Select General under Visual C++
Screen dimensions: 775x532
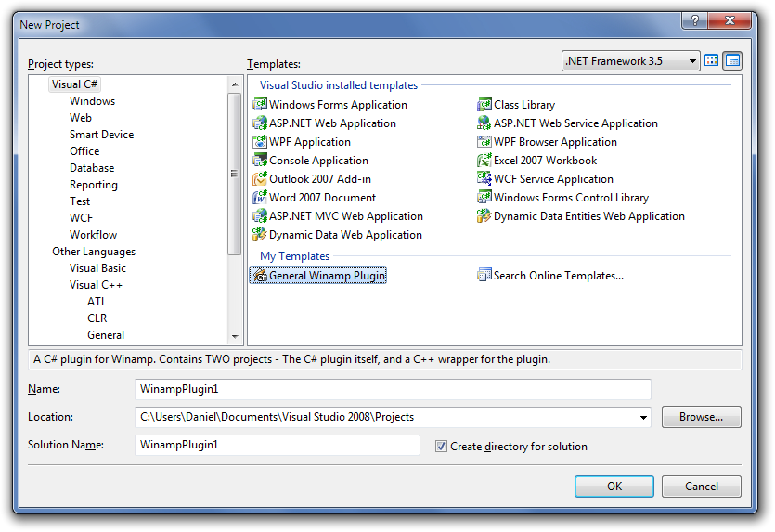(106, 335)
